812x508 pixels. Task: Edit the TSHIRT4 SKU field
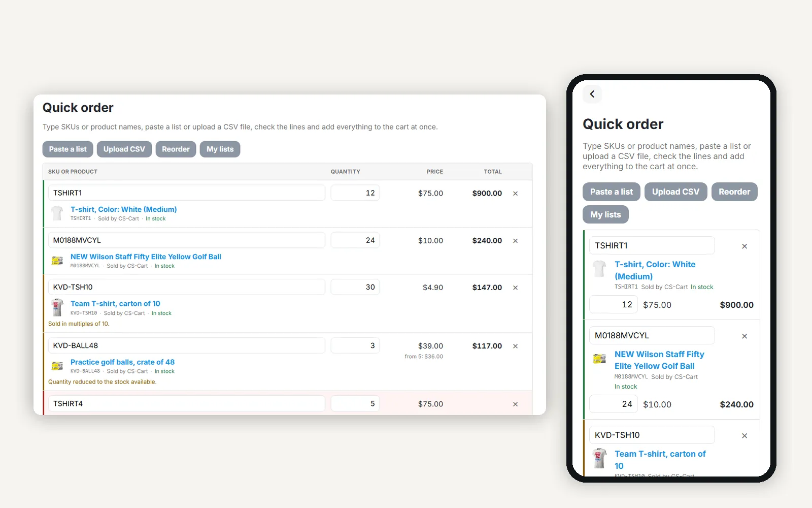(x=187, y=403)
